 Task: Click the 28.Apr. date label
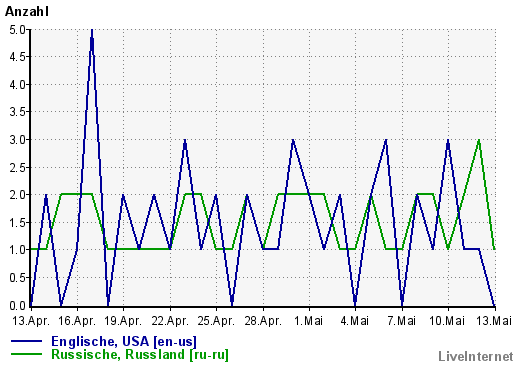[x=263, y=321]
